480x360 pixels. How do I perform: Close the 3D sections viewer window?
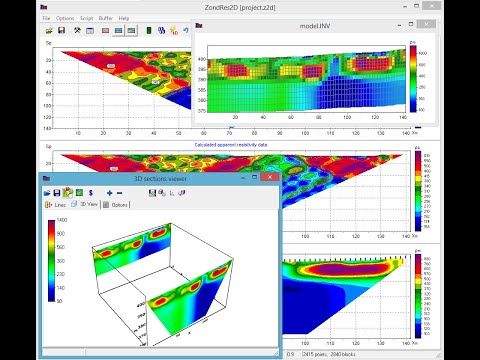pyautogui.click(x=270, y=177)
